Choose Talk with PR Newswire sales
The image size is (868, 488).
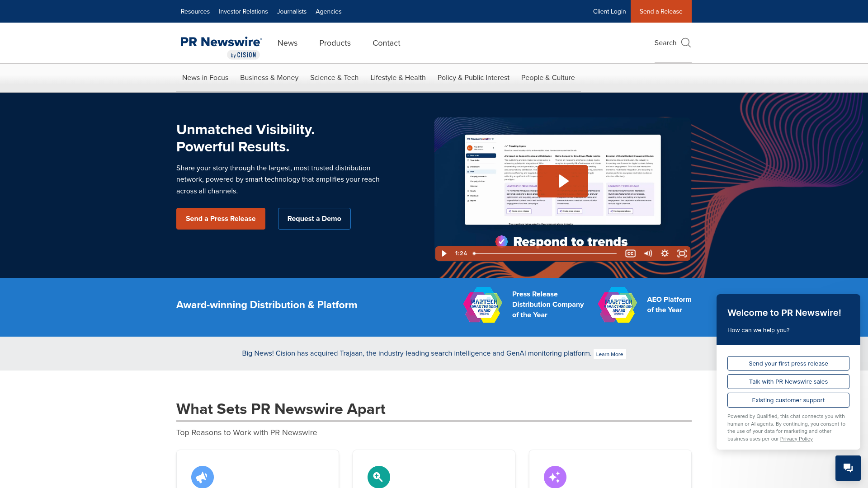pyautogui.click(x=788, y=381)
